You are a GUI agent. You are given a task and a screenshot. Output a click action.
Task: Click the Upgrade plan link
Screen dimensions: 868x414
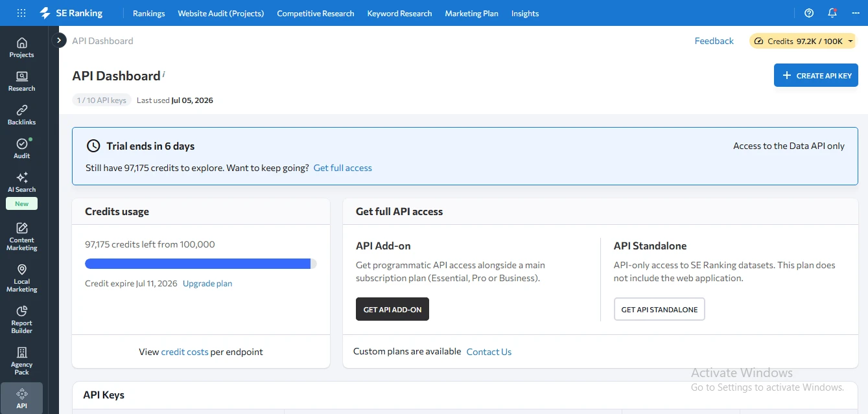click(x=207, y=283)
